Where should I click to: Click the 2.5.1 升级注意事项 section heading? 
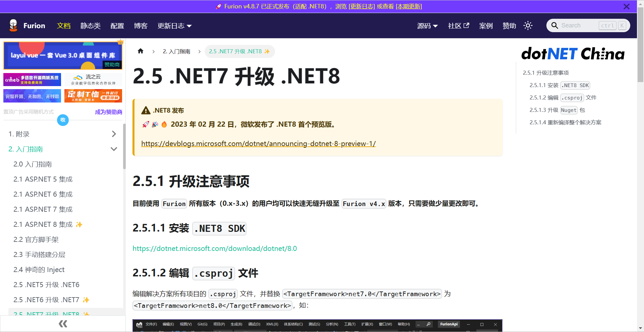[191, 181]
